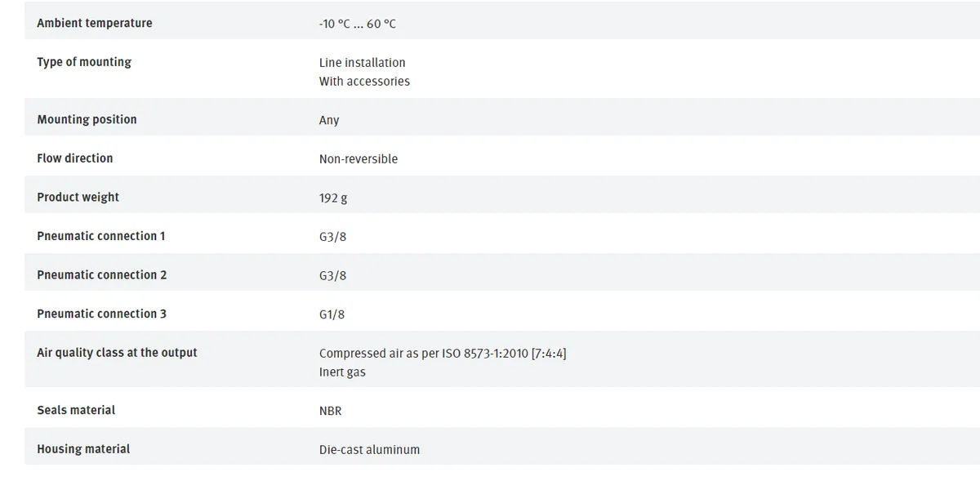
Task: Click the Non-reversible value
Action: 359,158
